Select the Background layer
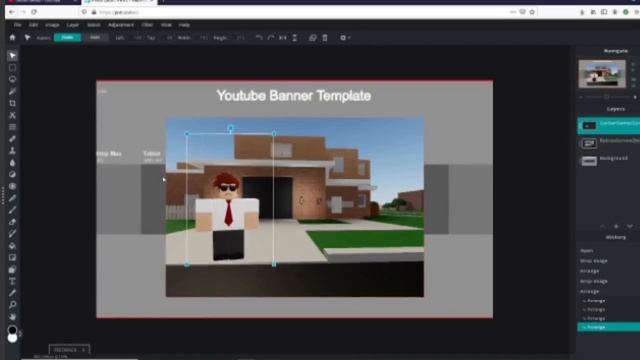 [609, 160]
